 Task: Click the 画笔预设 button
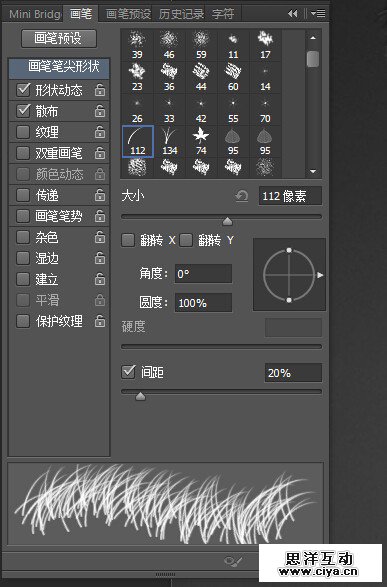(x=59, y=38)
